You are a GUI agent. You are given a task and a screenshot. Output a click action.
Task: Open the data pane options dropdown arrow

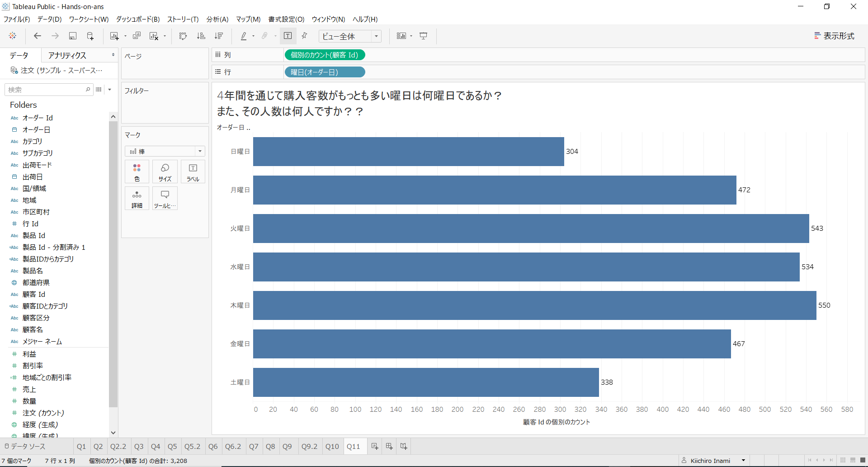[109, 90]
